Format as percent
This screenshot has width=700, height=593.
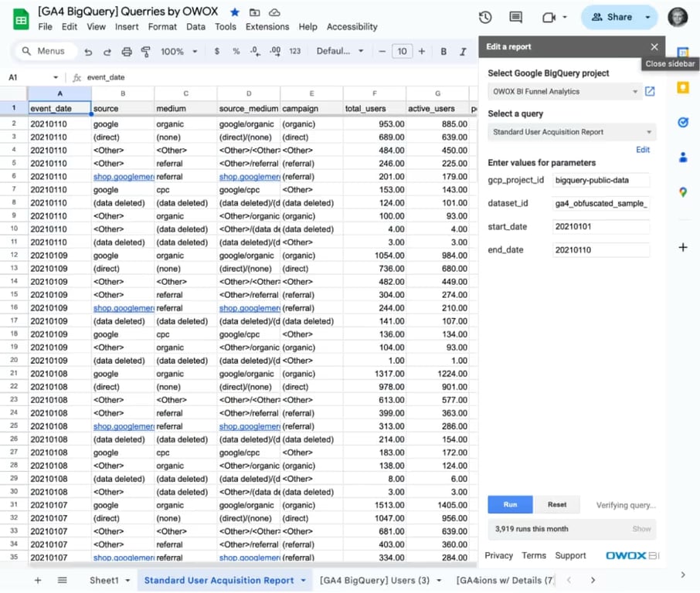236,51
